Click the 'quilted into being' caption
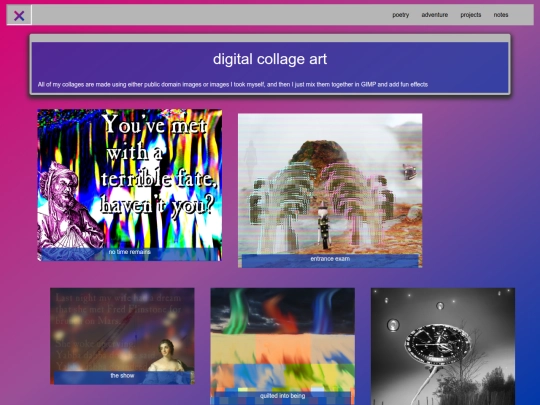 (x=282, y=396)
